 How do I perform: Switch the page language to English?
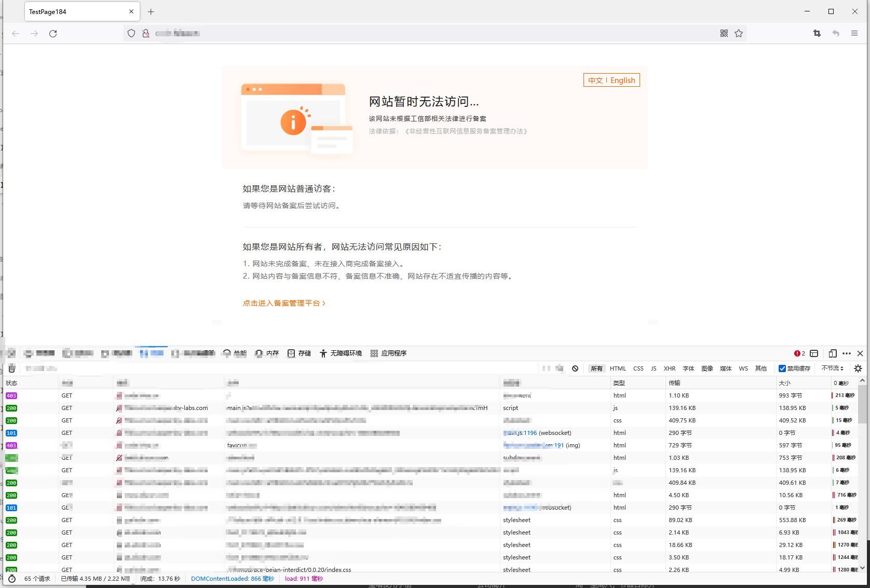(x=622, y=80)
